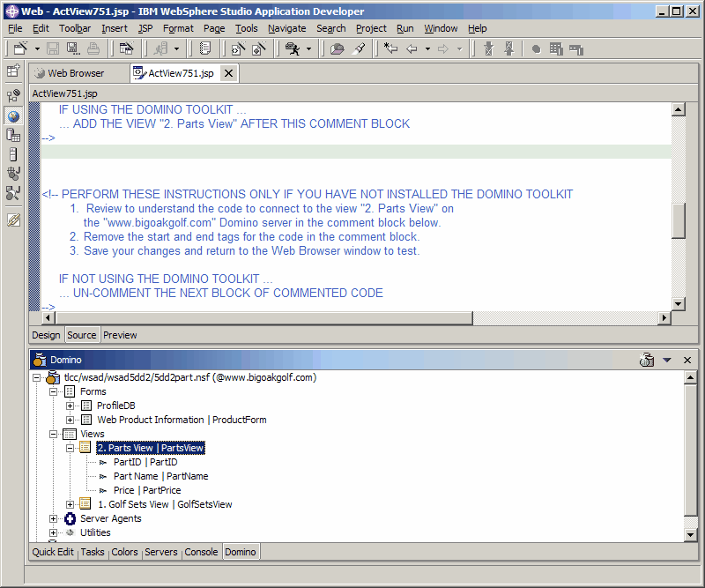
Task: Open the Navigate menu
Action: (287, 28)
